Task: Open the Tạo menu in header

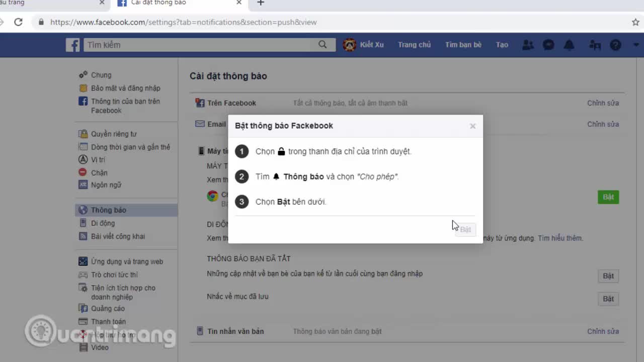Action: (x=502, y=45)
